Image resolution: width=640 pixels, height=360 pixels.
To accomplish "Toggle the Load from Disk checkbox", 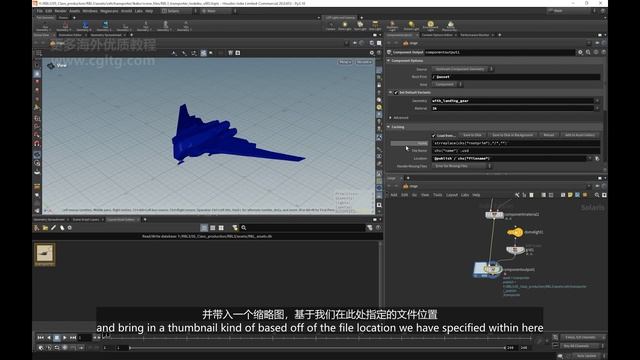I will (434, 135).
